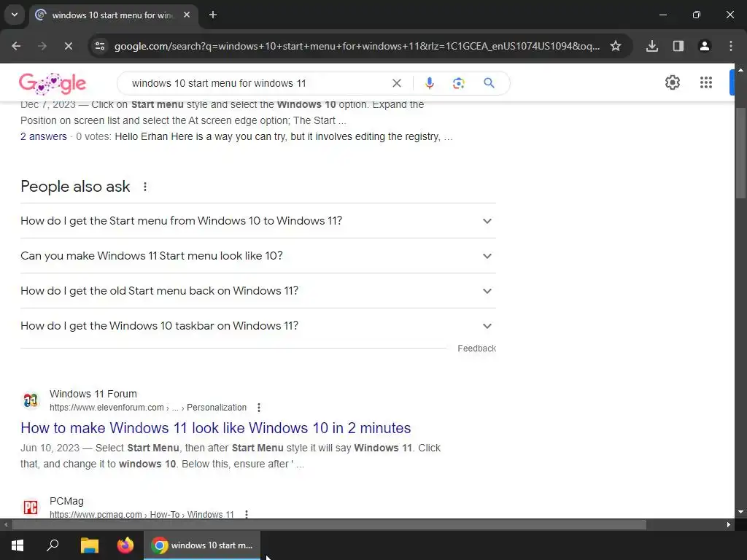
Task: Open Google apps grid
Action: pyautogui.click(x=706, y=82)
